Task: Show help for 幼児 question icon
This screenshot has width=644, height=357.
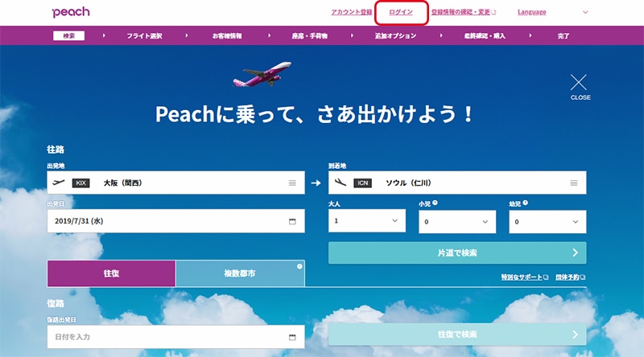Action: (526, 203)
